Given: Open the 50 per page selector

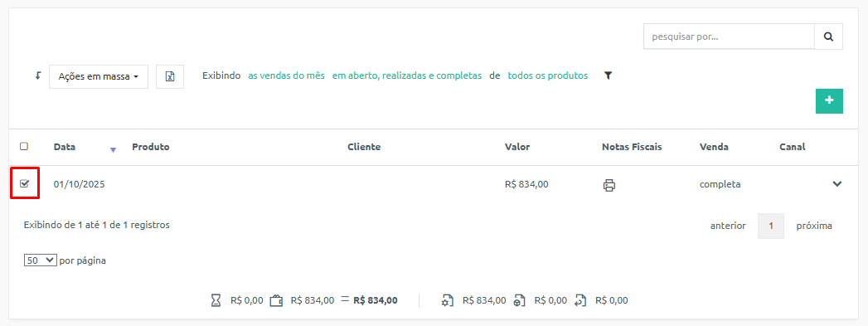Looking at the screenshot, I should (x=41, y=260).
